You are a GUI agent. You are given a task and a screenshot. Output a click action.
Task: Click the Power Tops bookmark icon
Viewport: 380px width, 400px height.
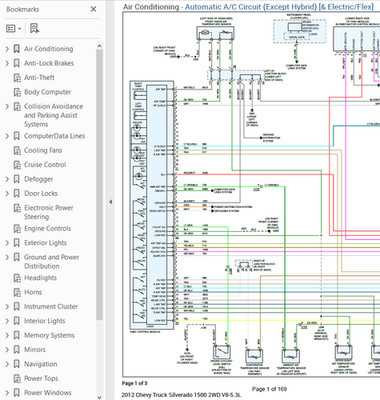pyautogui.click(x=17, y=379)
